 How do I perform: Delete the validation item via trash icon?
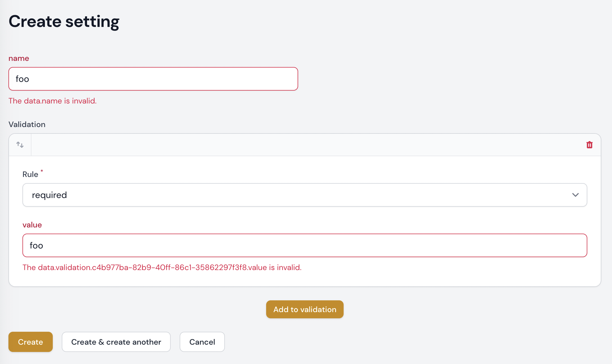click(589, 145)
